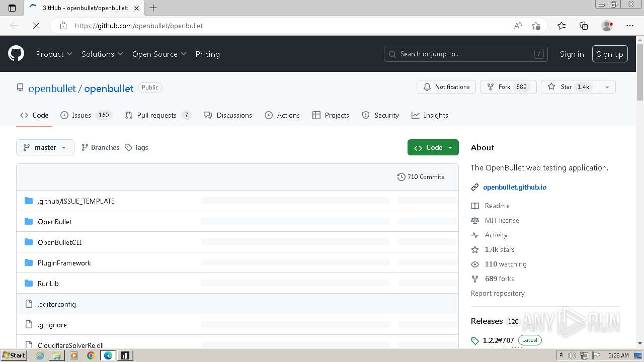Switch to the Pull requests tab

[x=158, y=115]
